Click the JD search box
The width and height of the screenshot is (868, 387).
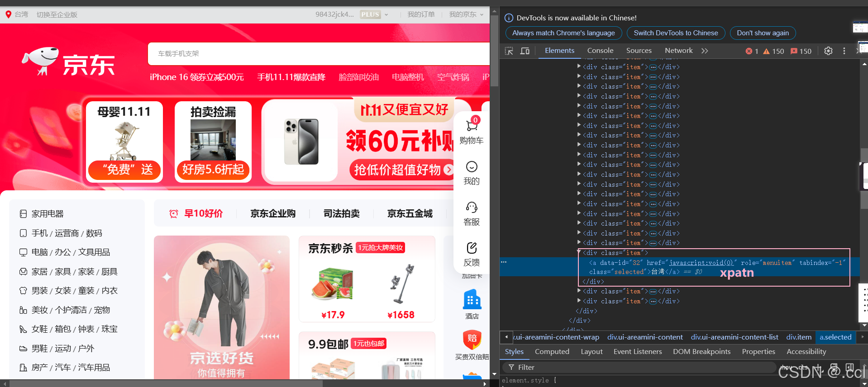click(319, 54)
